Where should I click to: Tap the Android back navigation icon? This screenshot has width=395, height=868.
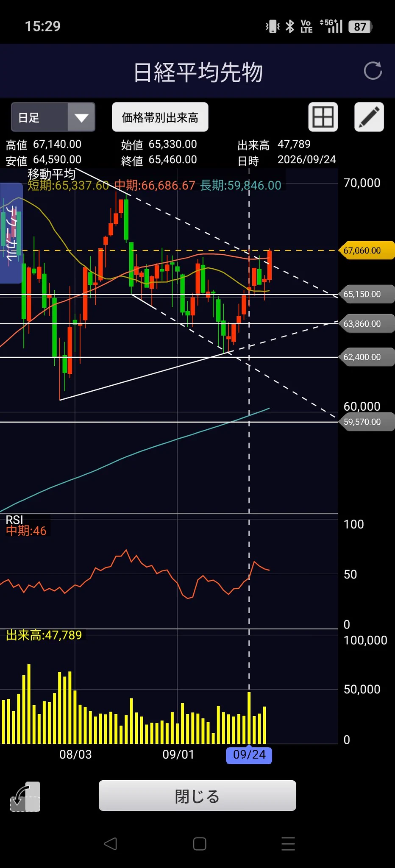point(111,844)
